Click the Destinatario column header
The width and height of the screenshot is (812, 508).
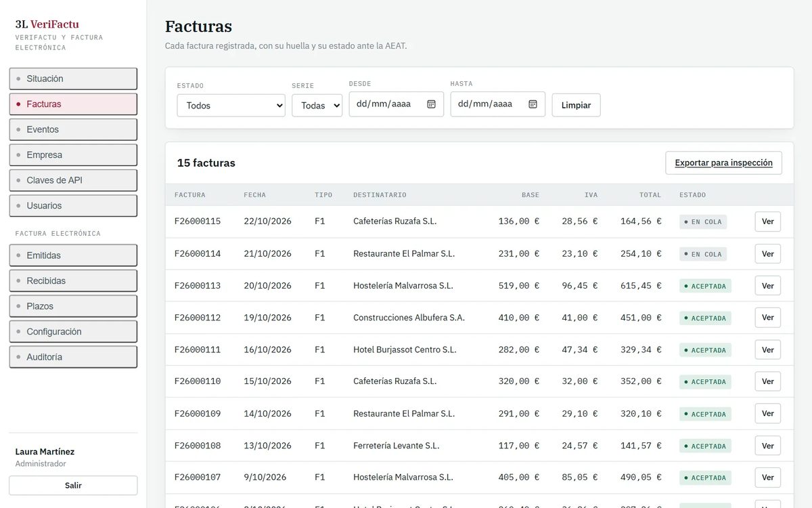coord(380,195)
